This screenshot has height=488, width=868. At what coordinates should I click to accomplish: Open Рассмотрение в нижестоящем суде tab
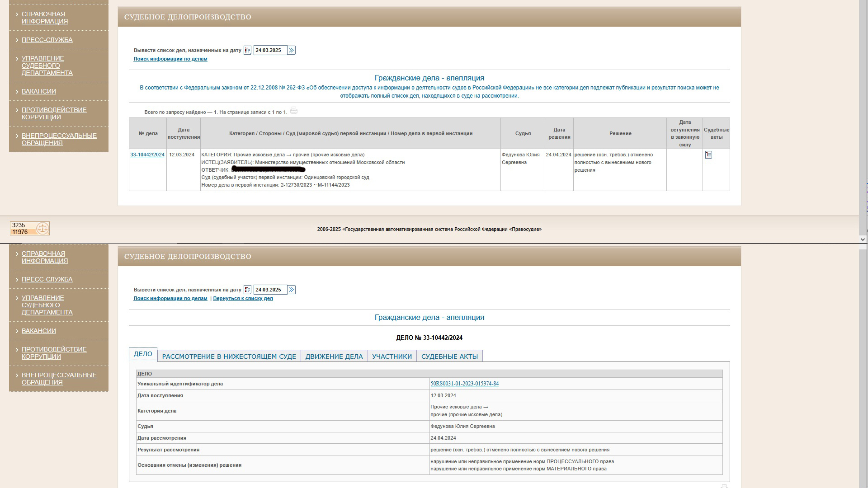pos(229,357)
